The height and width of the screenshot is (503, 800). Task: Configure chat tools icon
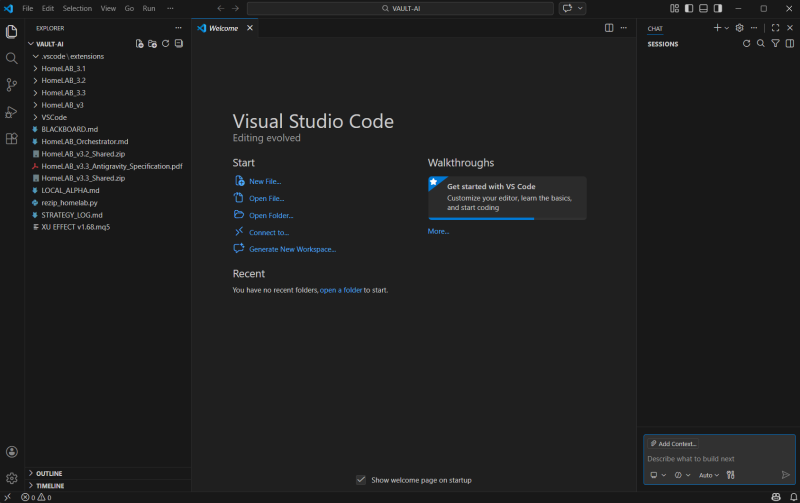coord(731,475)
